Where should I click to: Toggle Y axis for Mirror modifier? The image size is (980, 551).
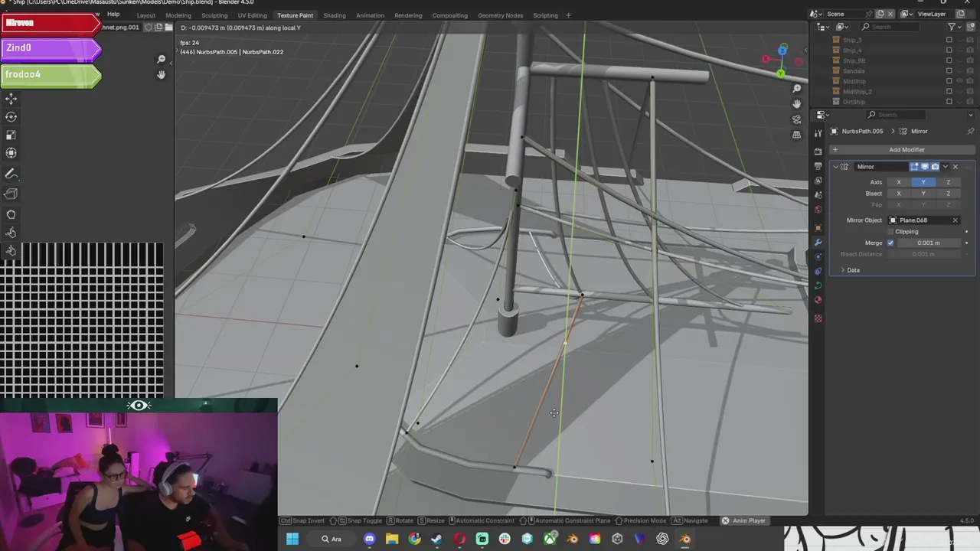pos(923,182)
